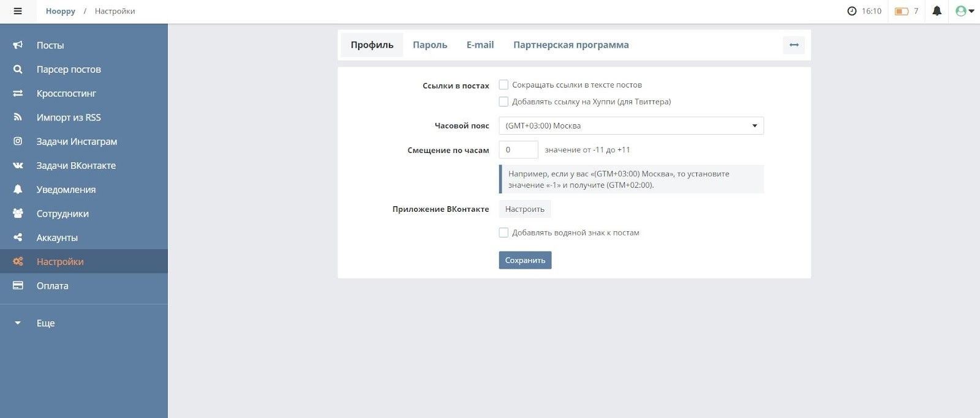The width and height of the screenshot is (980, 418).
Task: Switch to the E-mail tab
Action: coord(480,45)
